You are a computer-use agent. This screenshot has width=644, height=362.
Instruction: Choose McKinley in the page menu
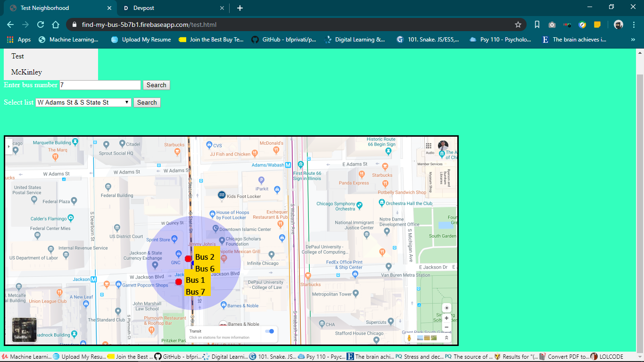tap(51, 72)
